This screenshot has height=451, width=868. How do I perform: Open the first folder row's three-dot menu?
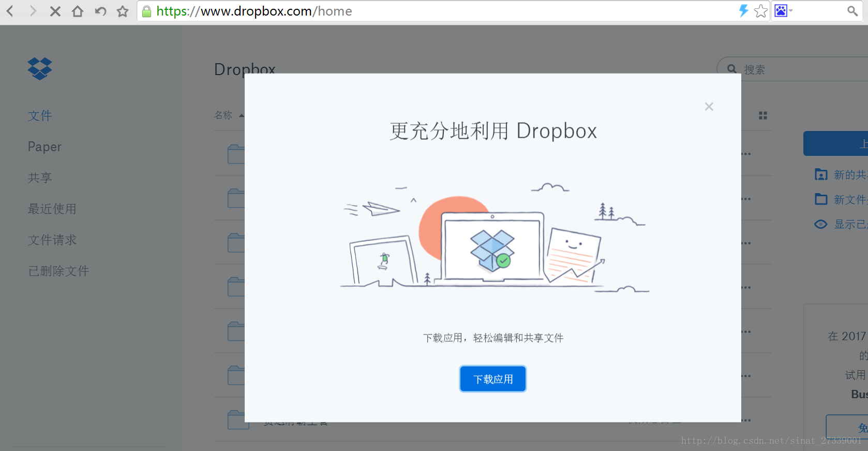pyautogui.click(x=746, y=154)
